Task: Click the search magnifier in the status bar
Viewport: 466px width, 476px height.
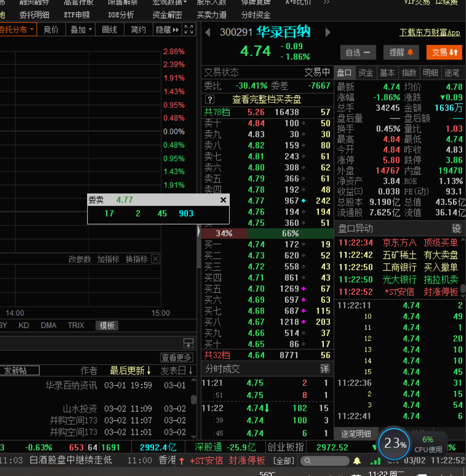Action: (308, 461)
